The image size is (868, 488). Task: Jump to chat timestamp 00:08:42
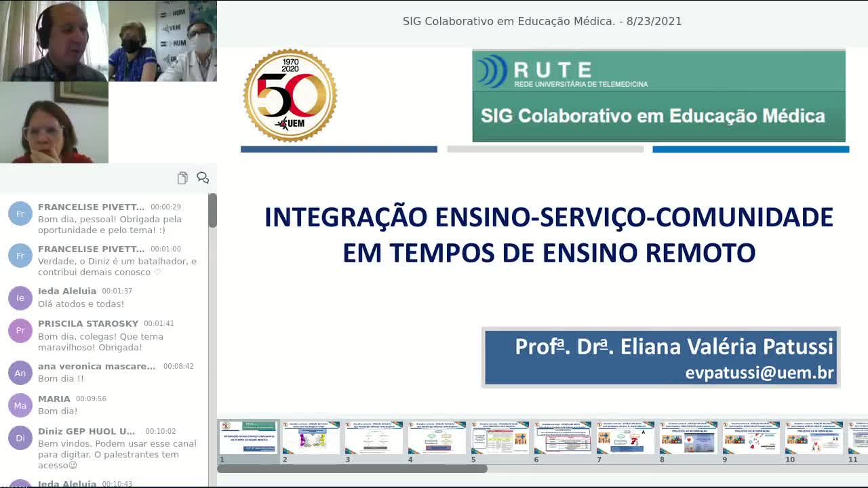click(x=178, y=367)
